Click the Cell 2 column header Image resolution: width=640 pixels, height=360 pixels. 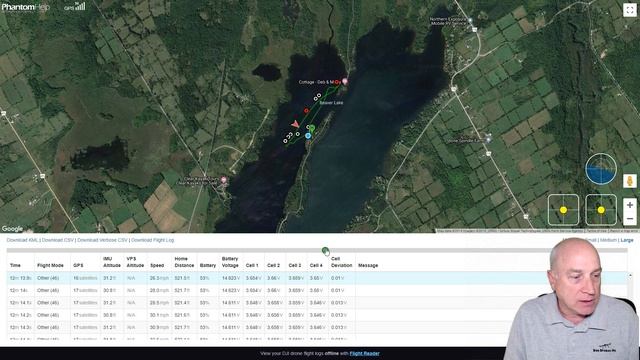pyautogui.click(x=273, y=265)
